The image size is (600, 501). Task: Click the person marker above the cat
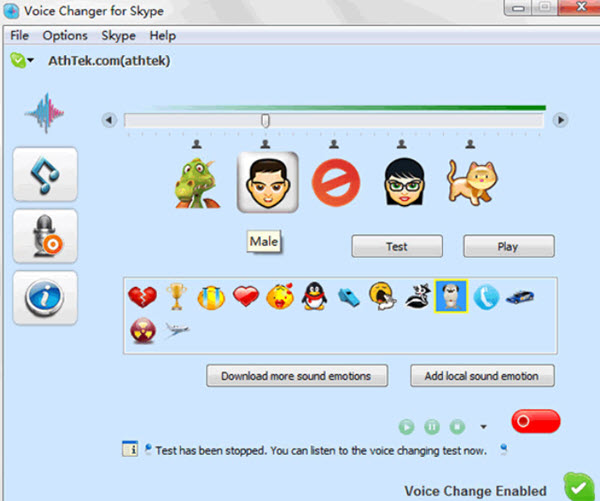point(470,144)
